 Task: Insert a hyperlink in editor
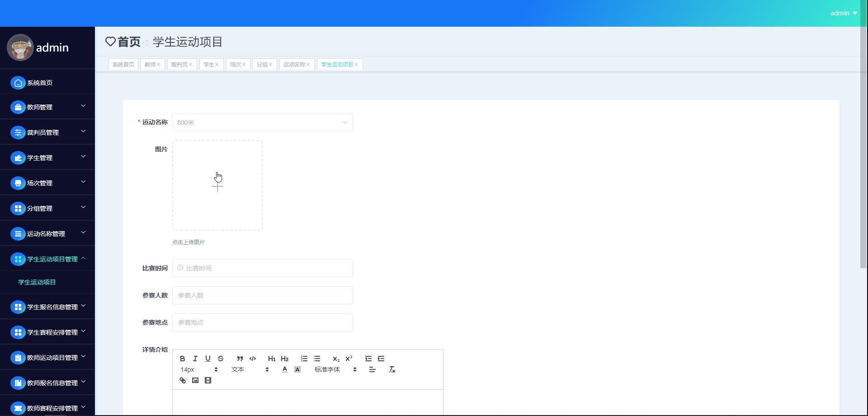[x=182, y=380]
